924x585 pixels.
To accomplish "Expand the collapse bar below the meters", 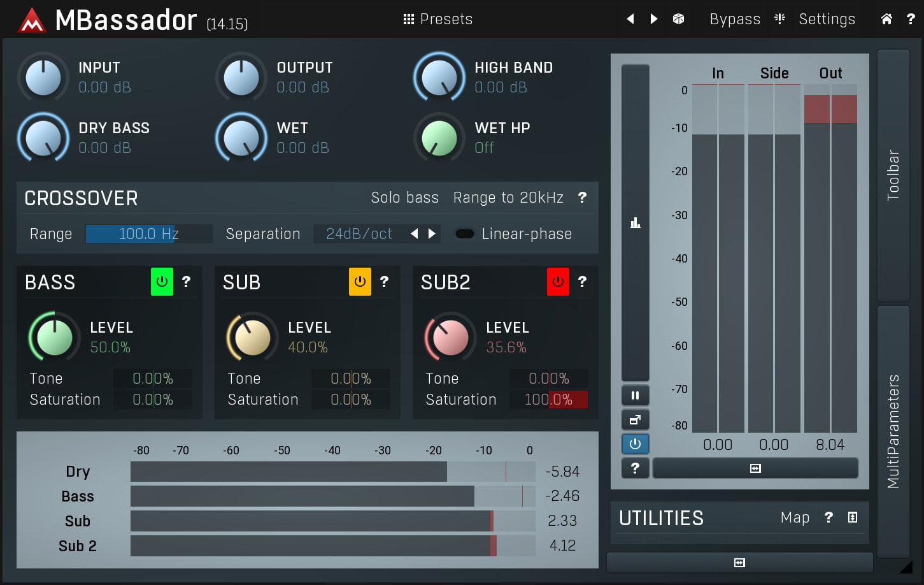I will (755, 468).
